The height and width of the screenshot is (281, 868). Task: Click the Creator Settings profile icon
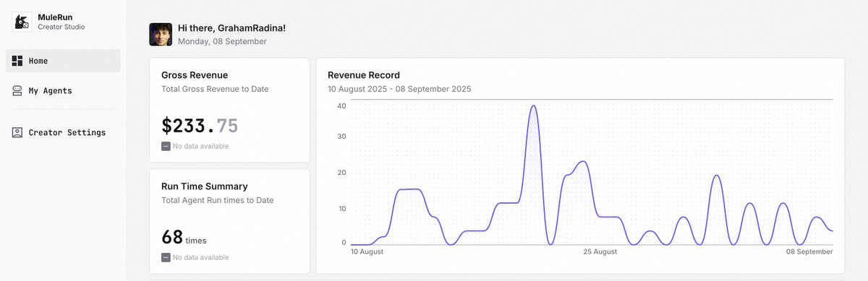pos(17,132)
